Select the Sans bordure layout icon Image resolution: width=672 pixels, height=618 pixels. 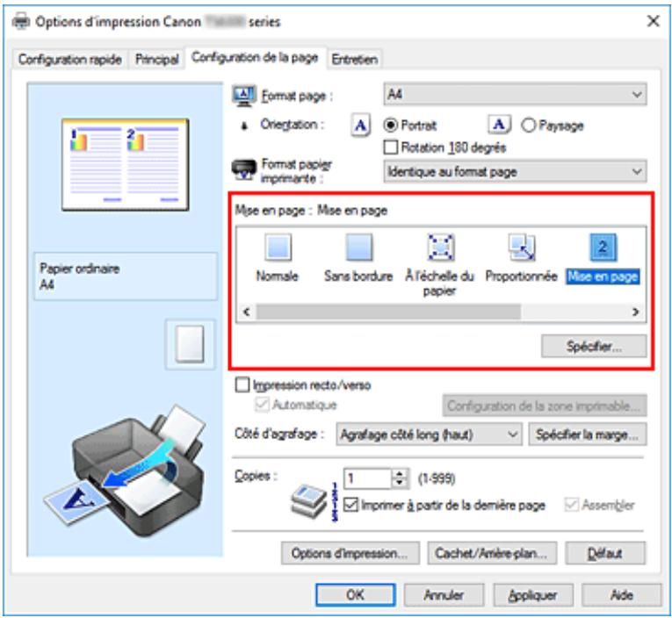click(x=358, y=248)
